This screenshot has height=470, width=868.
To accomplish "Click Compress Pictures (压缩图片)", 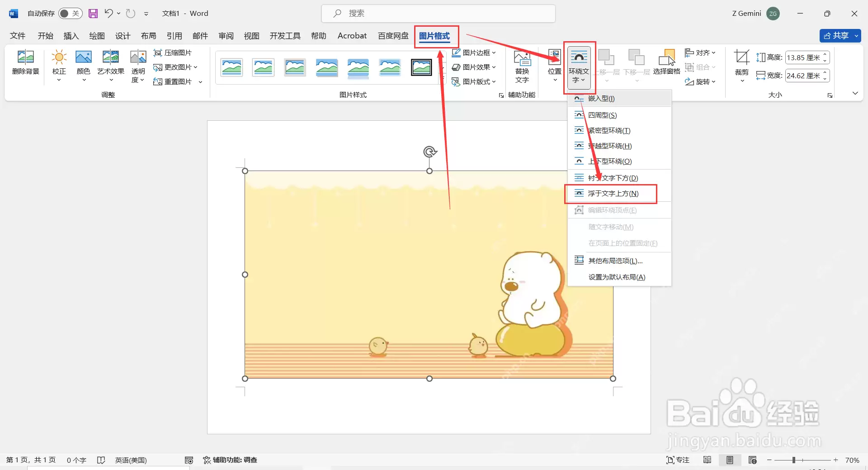I will (x=173, y=53).
